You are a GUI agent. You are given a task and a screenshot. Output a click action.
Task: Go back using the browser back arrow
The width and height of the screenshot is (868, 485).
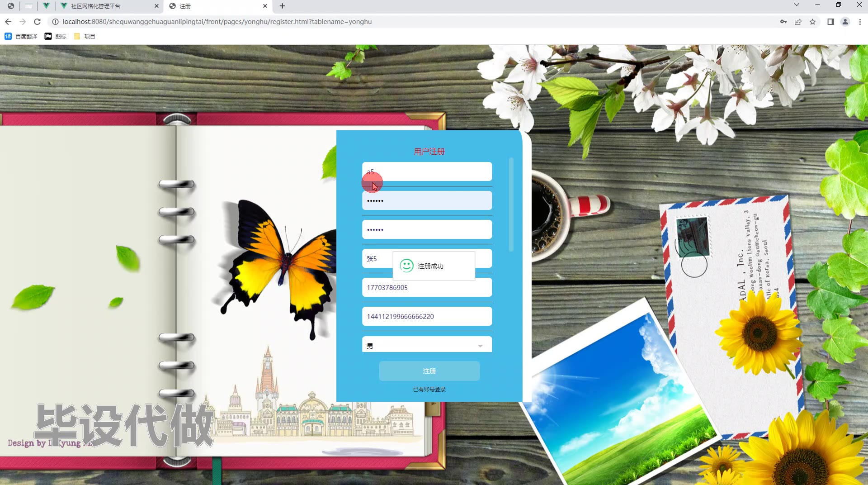click(8, 22)
